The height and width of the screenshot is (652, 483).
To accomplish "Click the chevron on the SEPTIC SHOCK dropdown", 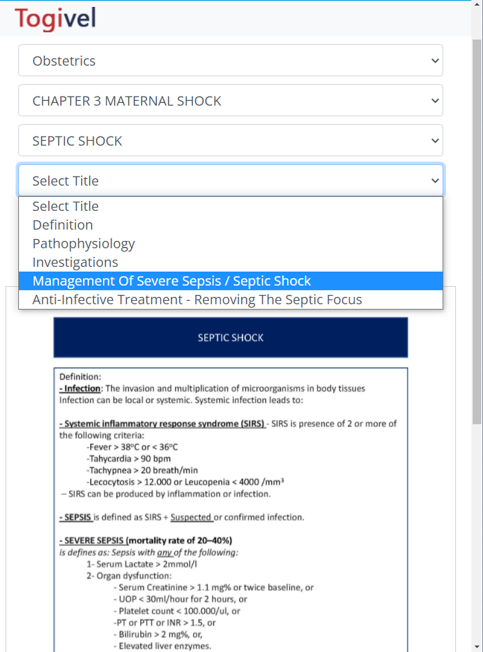I will pos(435,141).
